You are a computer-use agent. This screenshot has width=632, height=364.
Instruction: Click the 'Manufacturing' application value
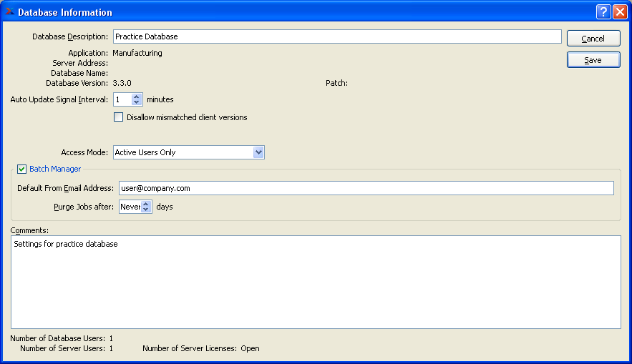tap(137, 53)
